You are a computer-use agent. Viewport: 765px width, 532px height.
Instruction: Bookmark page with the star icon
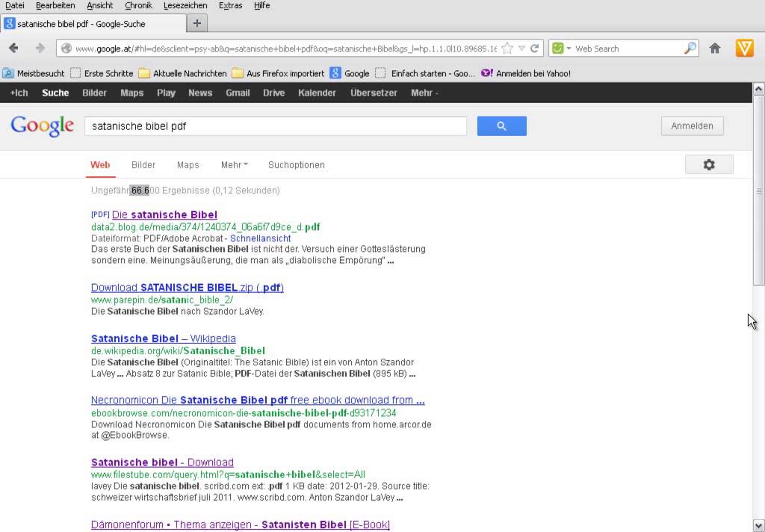[x=507, y=49]
